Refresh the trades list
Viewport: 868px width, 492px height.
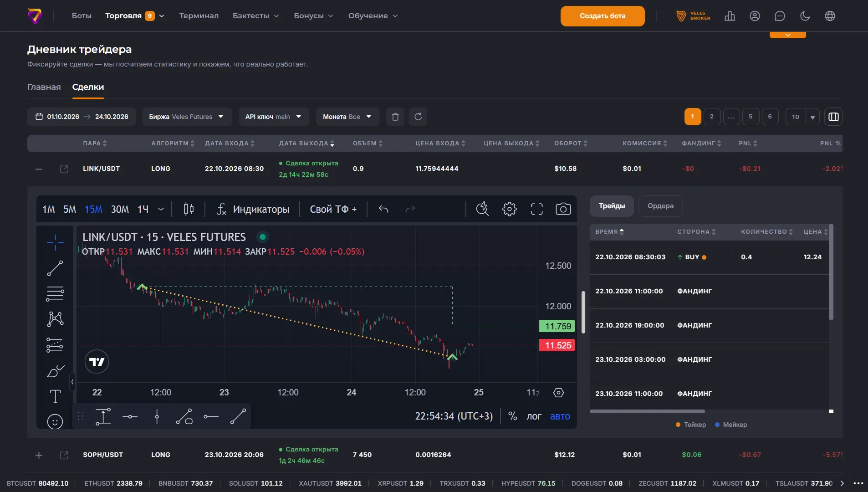pyautogui.click(x=418, y=117)
